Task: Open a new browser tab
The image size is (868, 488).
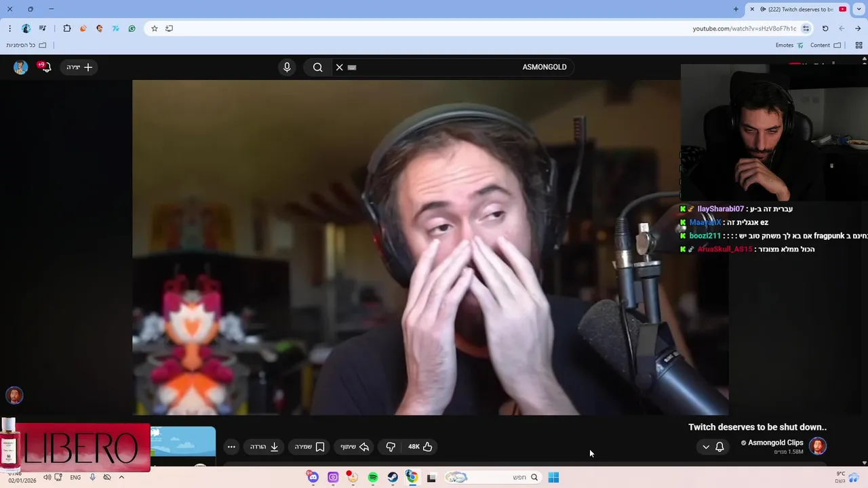Action: click(x=736, y=9)
